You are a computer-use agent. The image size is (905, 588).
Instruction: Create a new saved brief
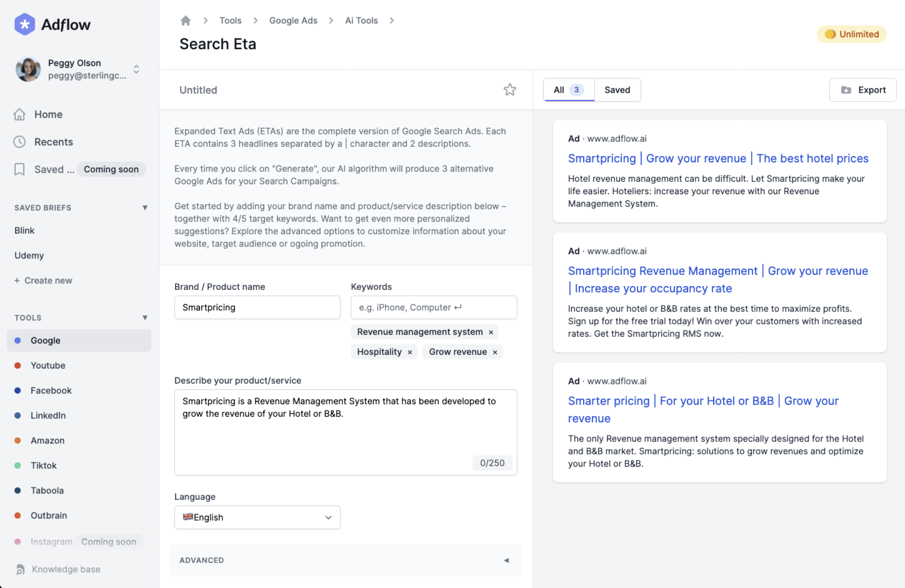(43, 280)
